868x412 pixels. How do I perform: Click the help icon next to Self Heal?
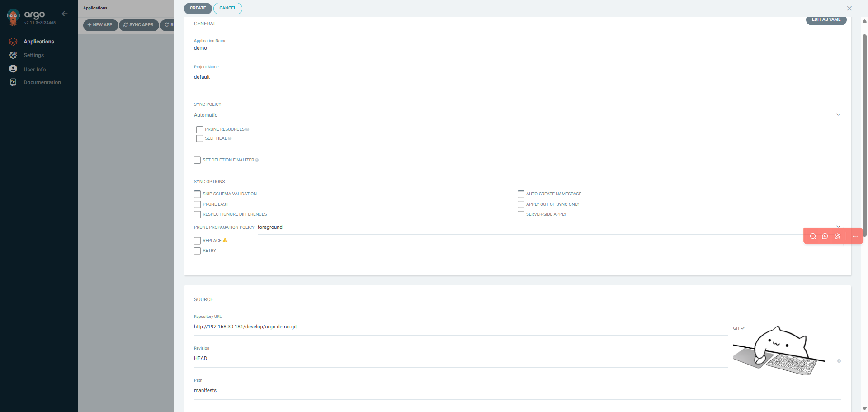pyautogui.click(x=230, y=138)
